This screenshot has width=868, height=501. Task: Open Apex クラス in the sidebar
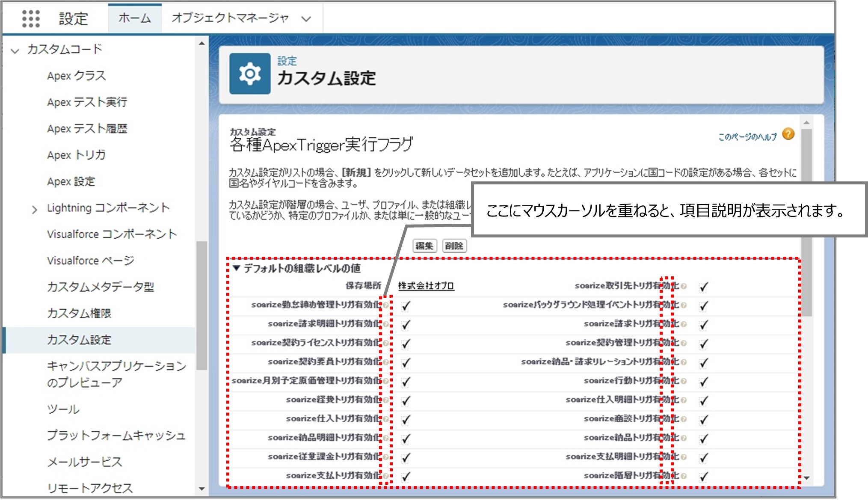(x=77, y=76)
